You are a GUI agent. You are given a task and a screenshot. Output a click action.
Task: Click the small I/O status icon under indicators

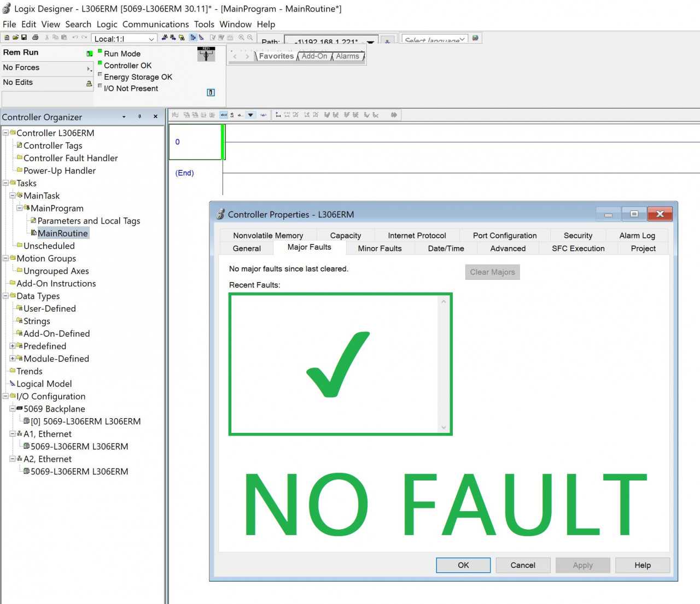pos(211,92)
